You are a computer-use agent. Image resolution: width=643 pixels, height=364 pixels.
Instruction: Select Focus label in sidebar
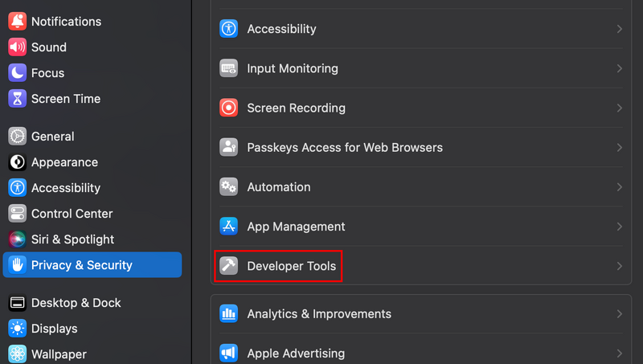click(47, 73)
